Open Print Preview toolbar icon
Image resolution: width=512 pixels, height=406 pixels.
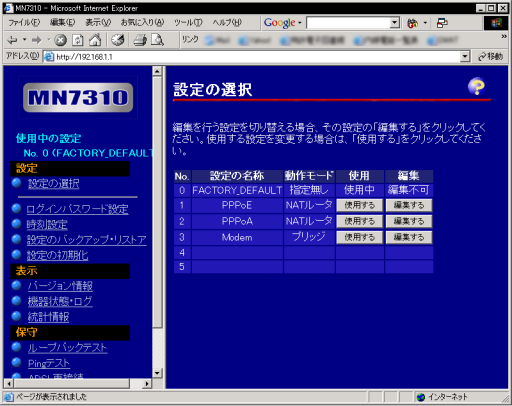coord(157,40)
